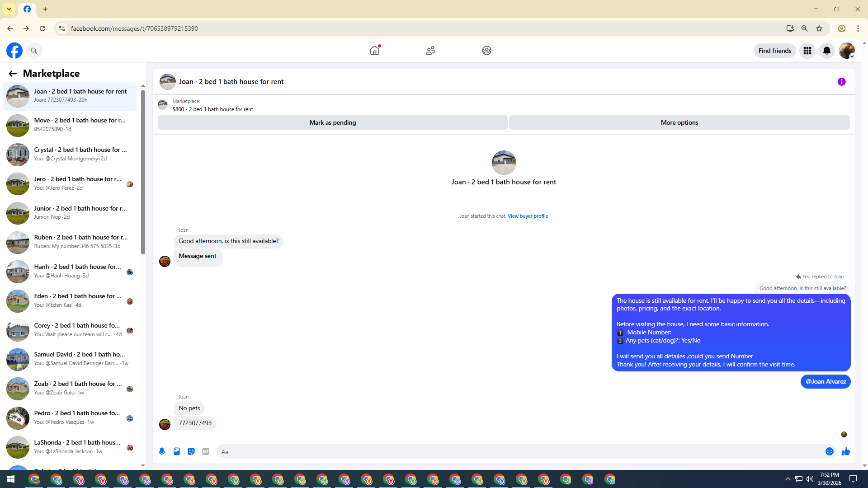Click the voice clip microphone icon

click(x=162, y=451)
